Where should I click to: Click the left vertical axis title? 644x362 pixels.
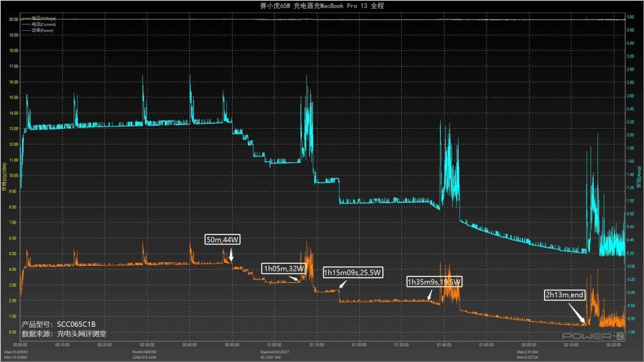4,177
